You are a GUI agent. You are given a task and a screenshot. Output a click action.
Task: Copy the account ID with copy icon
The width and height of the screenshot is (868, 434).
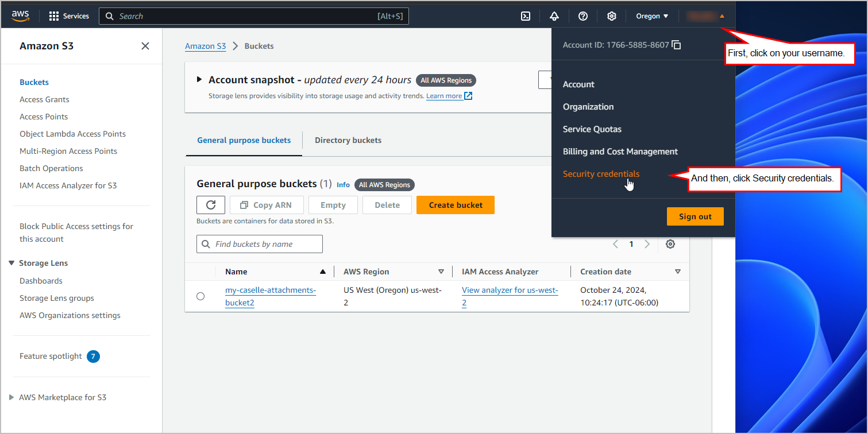[677, 45]
